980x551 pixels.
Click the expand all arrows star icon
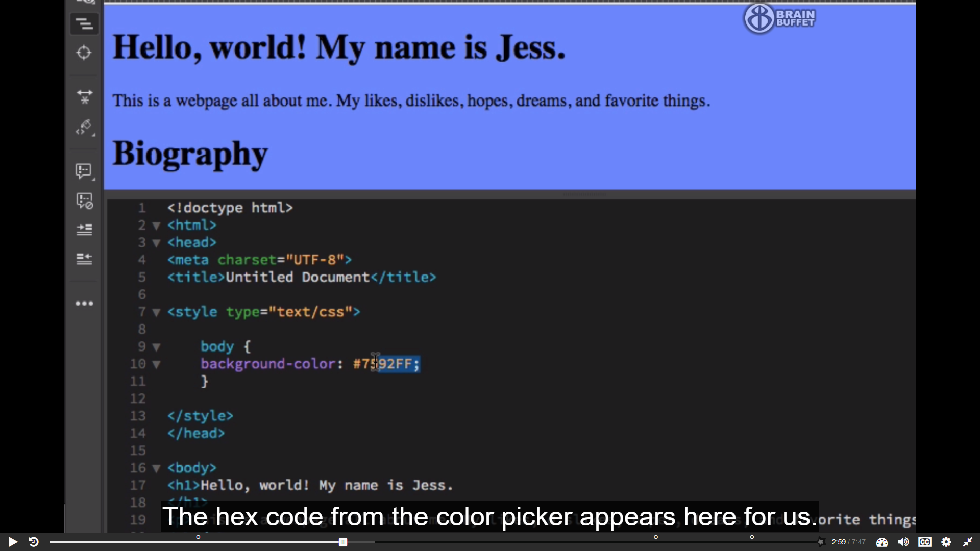click(84, 96)
